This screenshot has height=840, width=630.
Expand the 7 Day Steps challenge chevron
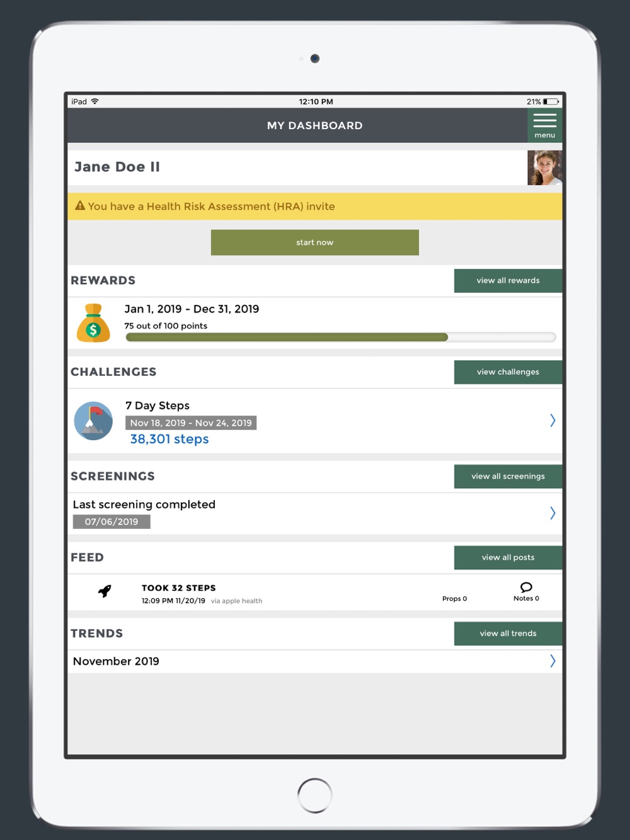(x=553, y=421)
